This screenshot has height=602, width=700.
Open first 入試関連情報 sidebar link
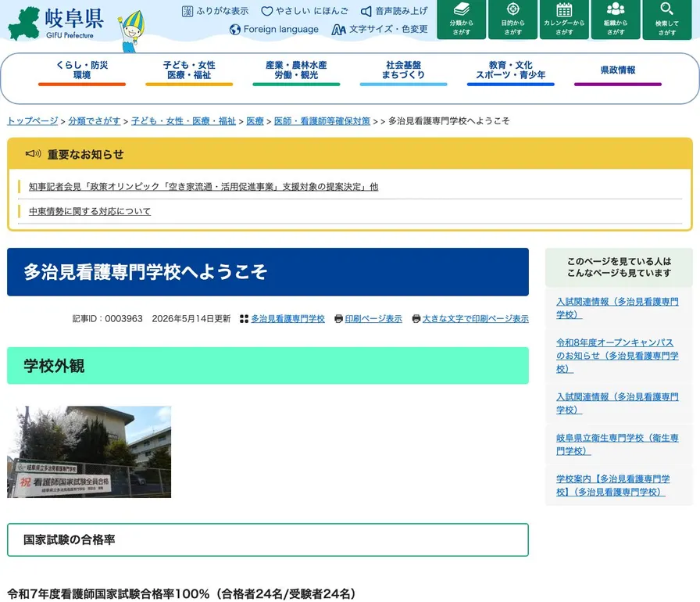[x=617, y=308]
